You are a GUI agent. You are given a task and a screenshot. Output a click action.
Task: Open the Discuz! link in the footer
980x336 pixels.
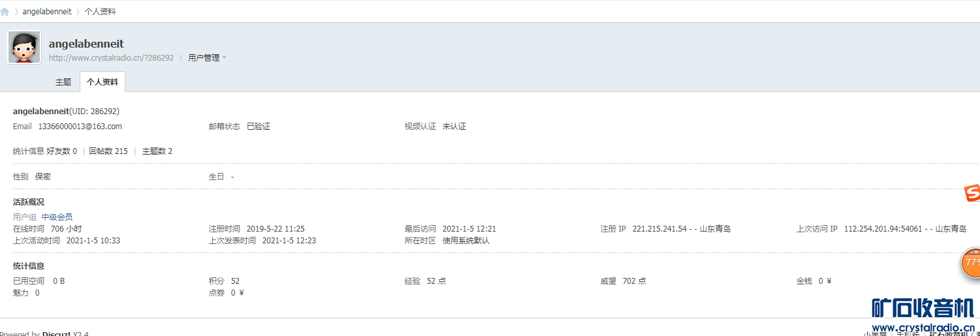[x=56, y=334]
